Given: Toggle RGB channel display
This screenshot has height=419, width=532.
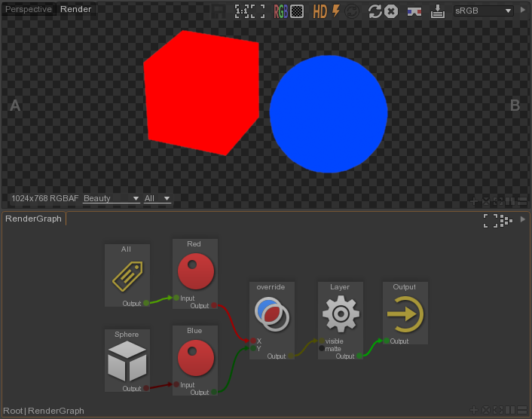Looking at the screenshot, I should [x=281, y=11].
